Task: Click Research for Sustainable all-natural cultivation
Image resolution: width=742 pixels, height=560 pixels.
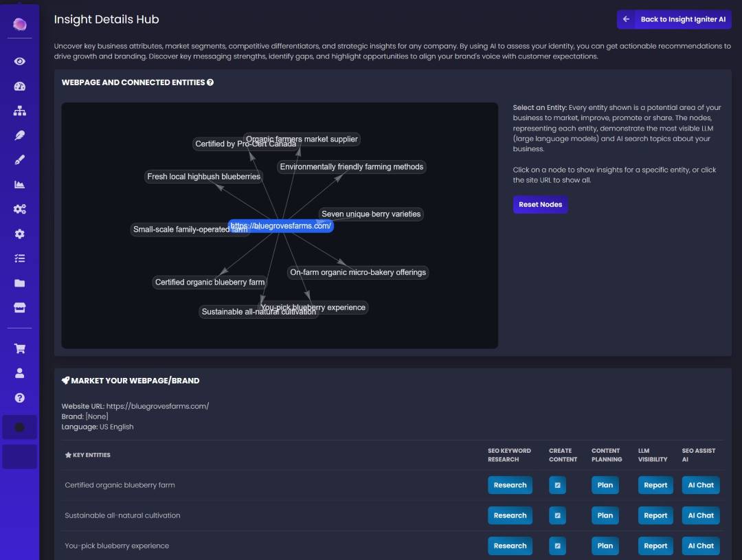Action: click(510, 515)
